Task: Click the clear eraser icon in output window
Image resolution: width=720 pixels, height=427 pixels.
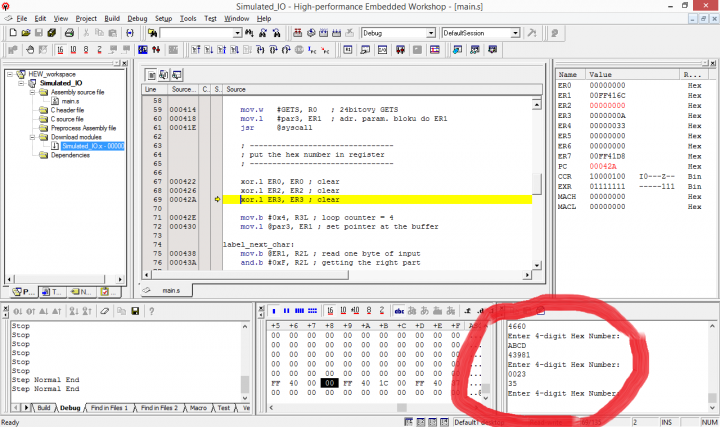Action: pos(105,311)
